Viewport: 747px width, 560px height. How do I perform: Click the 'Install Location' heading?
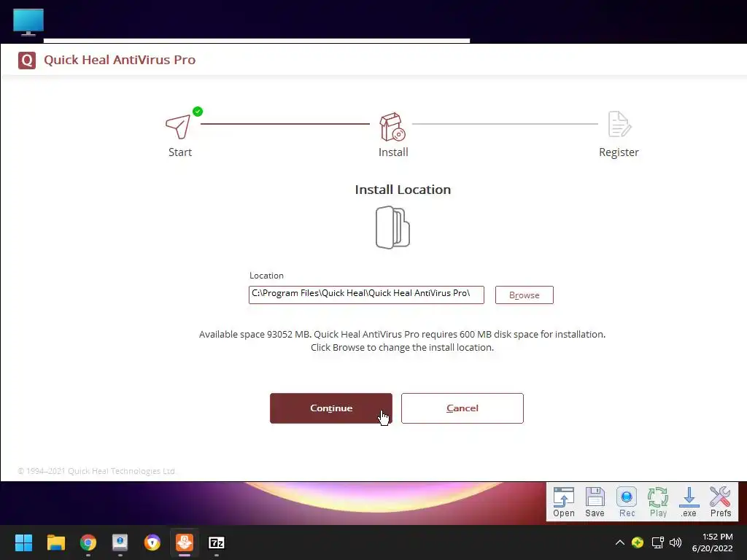coord(403,190)
